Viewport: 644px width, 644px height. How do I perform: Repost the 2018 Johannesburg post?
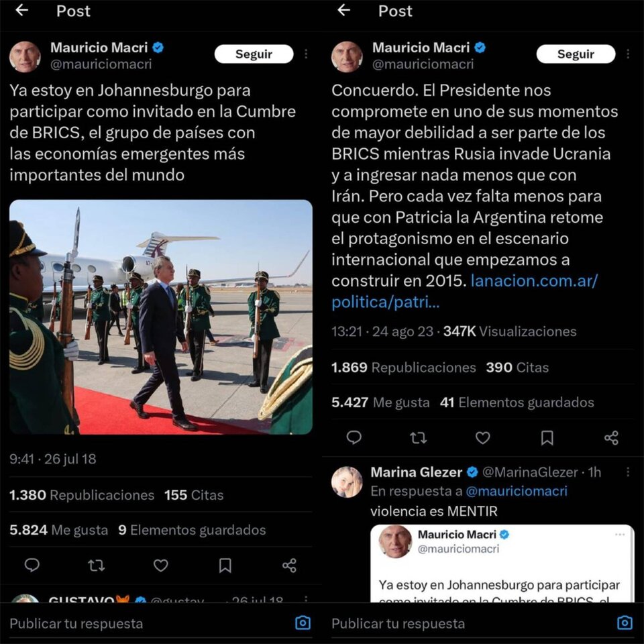click(x=97, y=566)
